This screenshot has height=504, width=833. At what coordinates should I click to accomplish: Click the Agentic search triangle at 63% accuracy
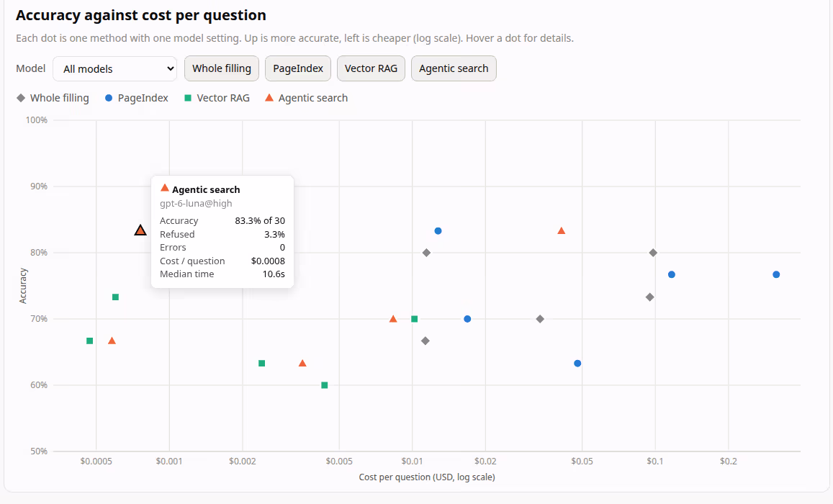pyautogui.click(x=302, y=364)
